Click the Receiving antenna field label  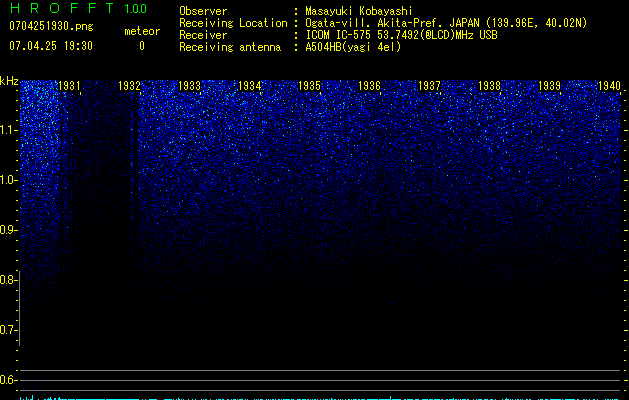(230, 47)
